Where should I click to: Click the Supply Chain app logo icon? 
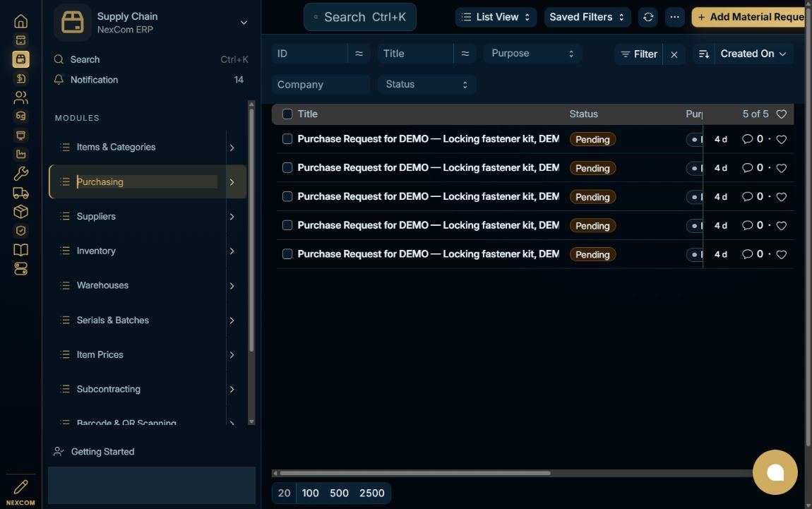click(73, 23)
